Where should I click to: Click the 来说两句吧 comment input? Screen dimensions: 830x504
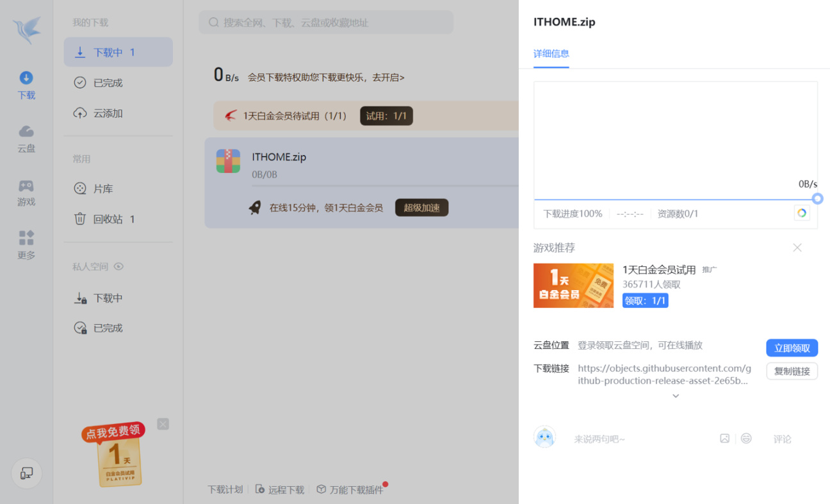[x=599, y=439]
